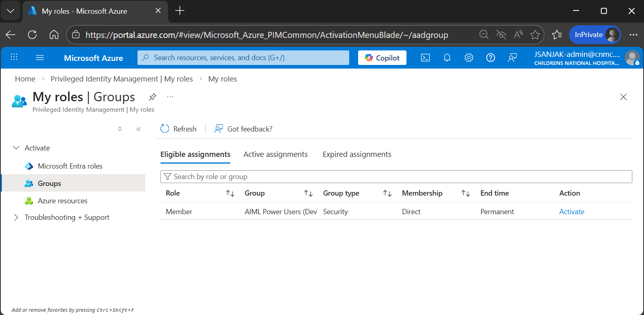Reload the browser page
644x315 pixels.
(x=32, y=35)
